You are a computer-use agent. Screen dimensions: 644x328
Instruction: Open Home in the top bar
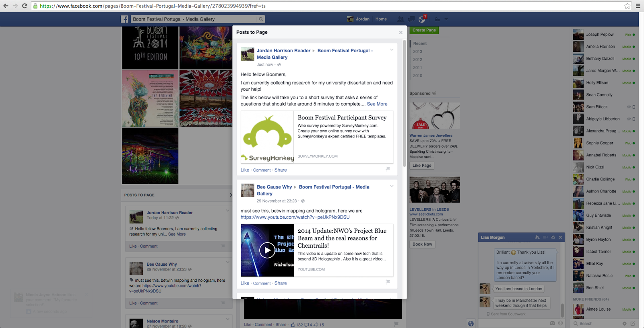click(x=381, y=19)
